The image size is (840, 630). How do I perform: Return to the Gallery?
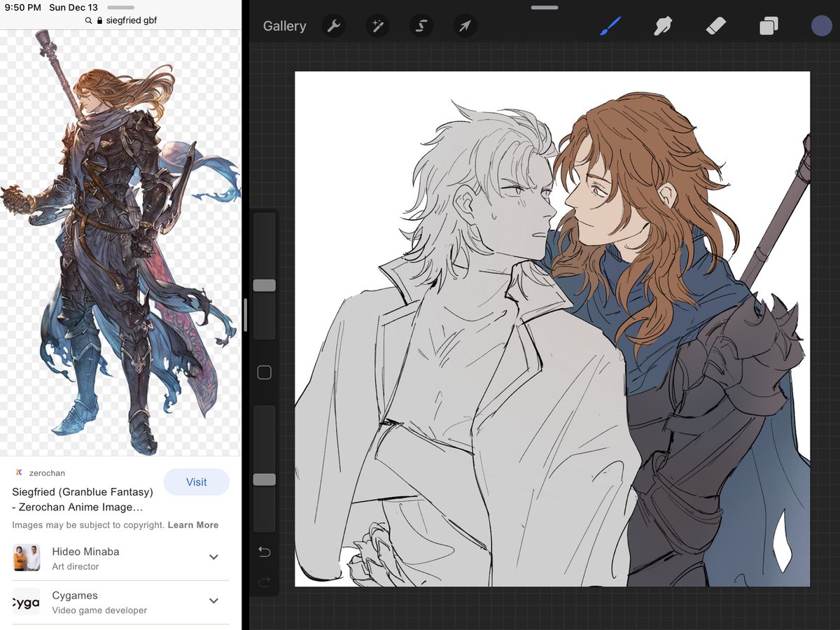point(284,26)
